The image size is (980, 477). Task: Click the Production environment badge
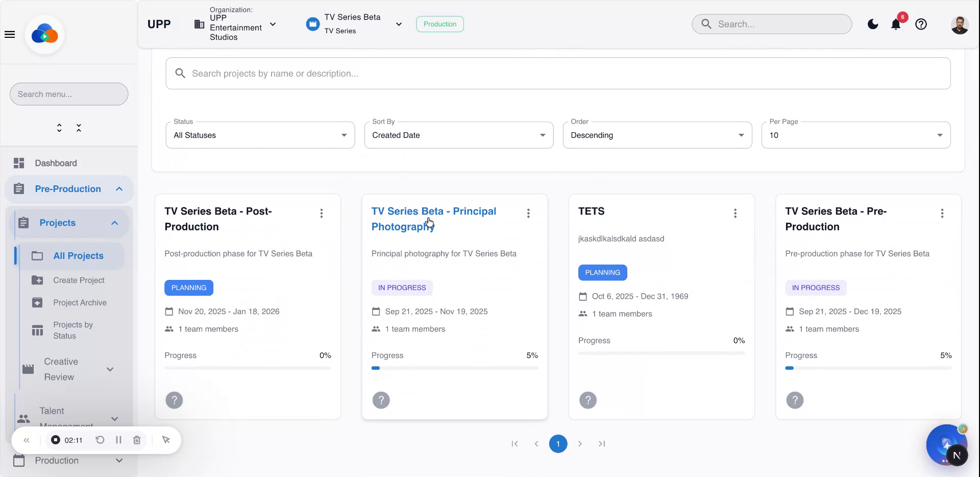(x=439, y=24)
